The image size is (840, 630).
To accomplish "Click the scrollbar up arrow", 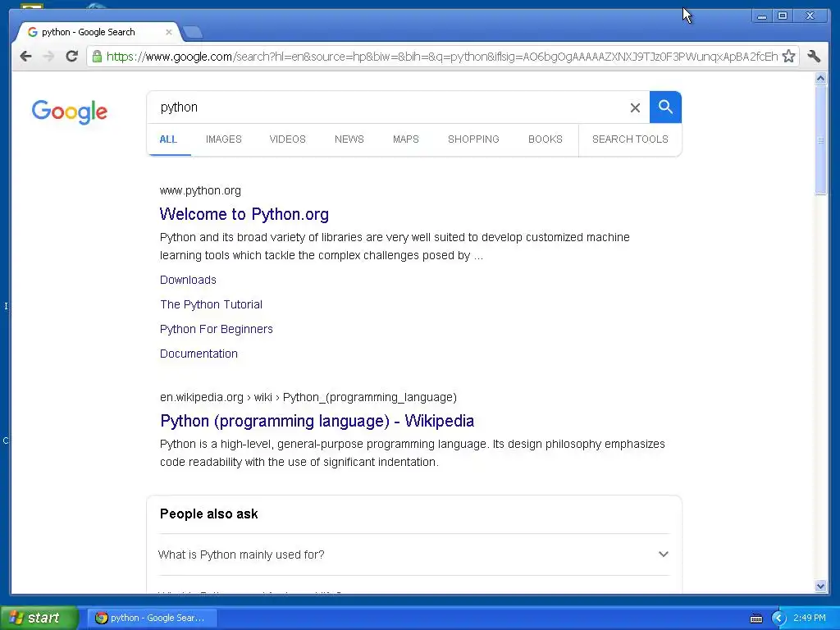I will 820,79.
